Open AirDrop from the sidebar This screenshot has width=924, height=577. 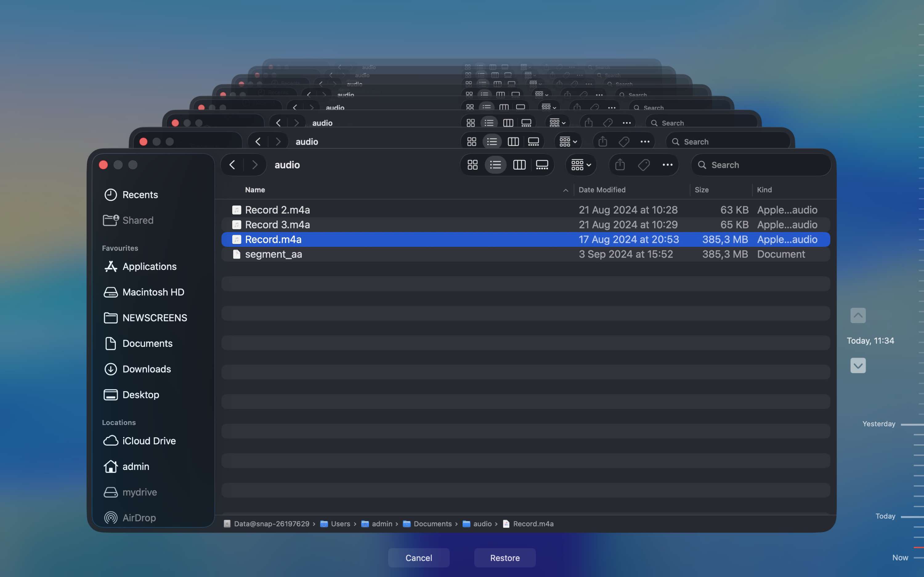(x=139, y=518)
